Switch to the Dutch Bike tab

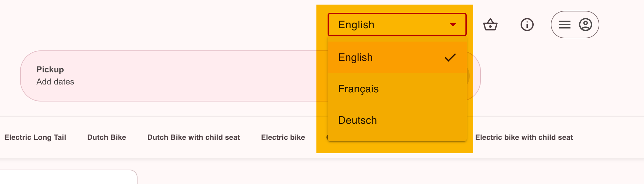107,138
